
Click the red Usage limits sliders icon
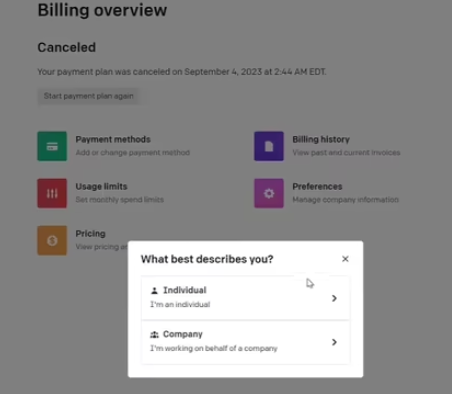(52, 193)
